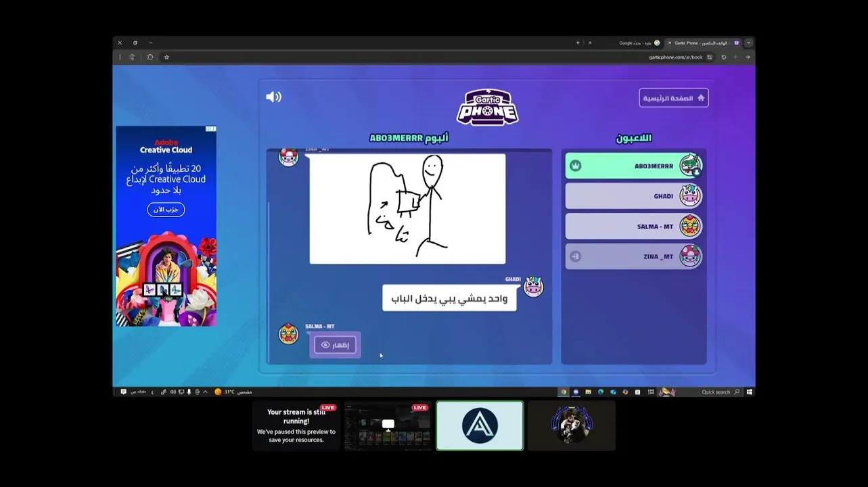This screenshot has width=868, height=487.
Task: Reveal SALMA - MT's entry with إظهار
Action: (x=336, y=345)
